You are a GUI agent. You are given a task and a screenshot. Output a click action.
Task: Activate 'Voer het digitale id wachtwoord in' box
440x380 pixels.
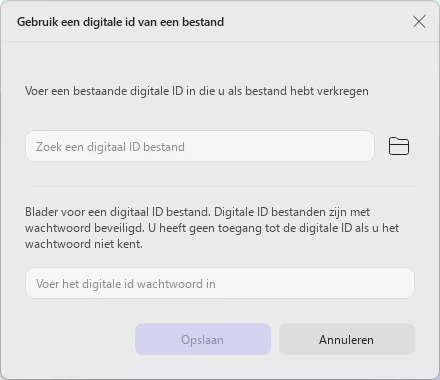click(220, 283)
